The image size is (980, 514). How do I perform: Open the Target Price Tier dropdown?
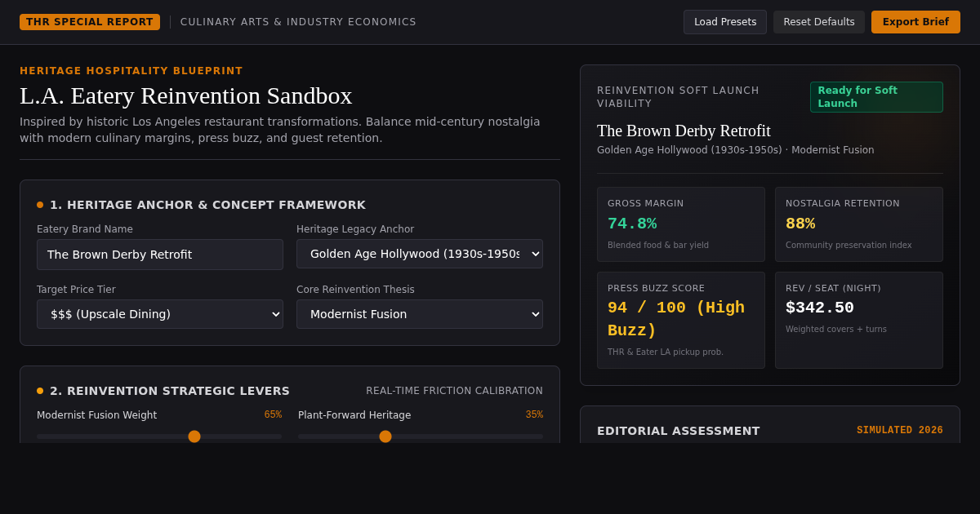(x=160, y=314)
